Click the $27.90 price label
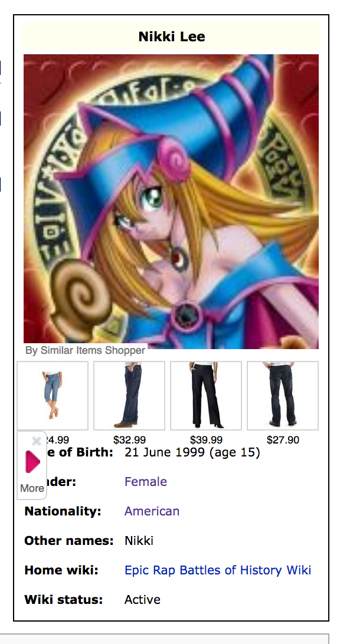 [283, 440]
